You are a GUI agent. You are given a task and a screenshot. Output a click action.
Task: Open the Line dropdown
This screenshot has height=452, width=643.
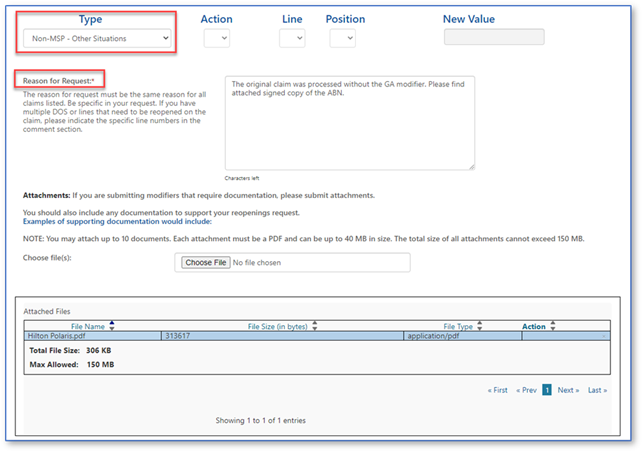pos(292,38)
